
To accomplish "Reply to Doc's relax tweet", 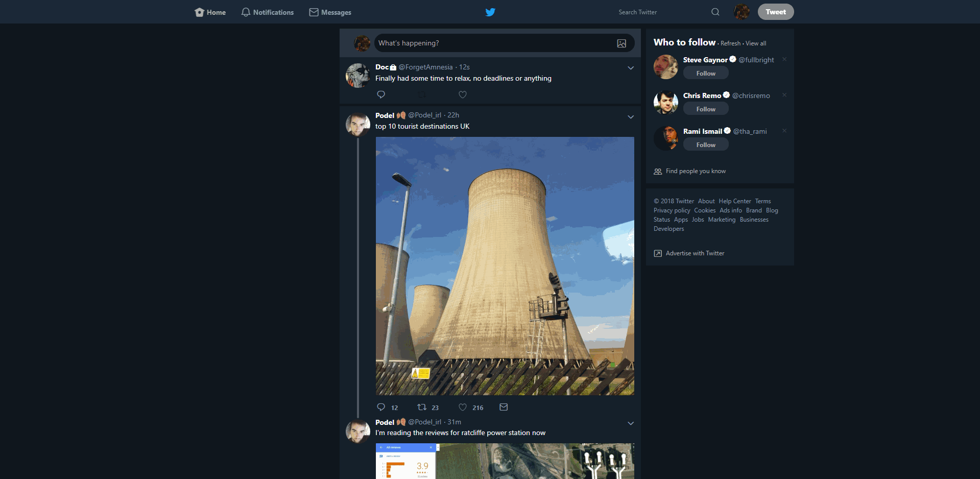I will click(381, 94).
